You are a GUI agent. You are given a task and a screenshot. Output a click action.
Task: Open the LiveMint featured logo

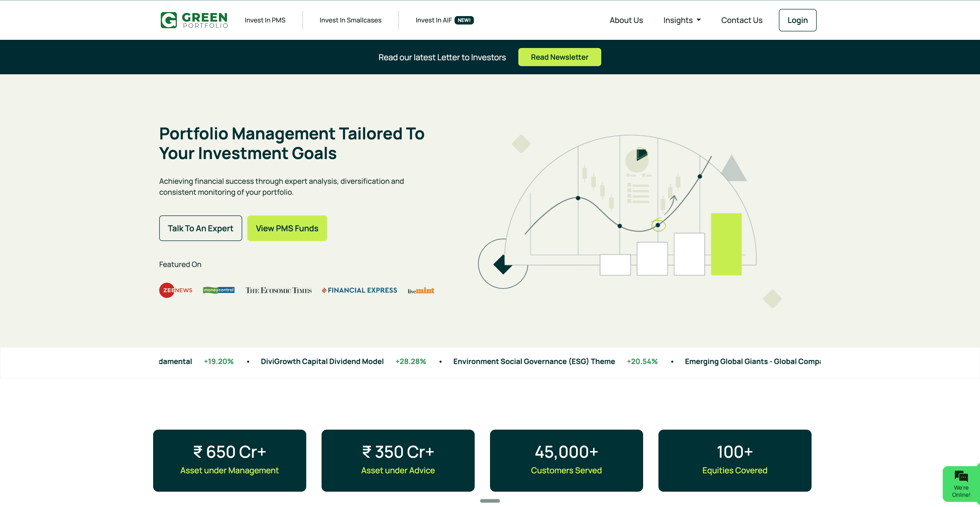pyautogui.click(x=420, y=291)
